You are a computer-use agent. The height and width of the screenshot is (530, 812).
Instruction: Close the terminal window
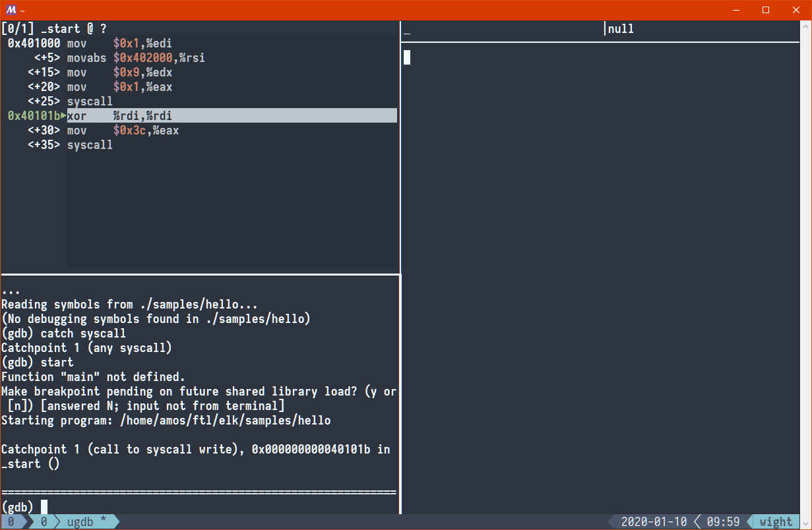tap(796, 10)
